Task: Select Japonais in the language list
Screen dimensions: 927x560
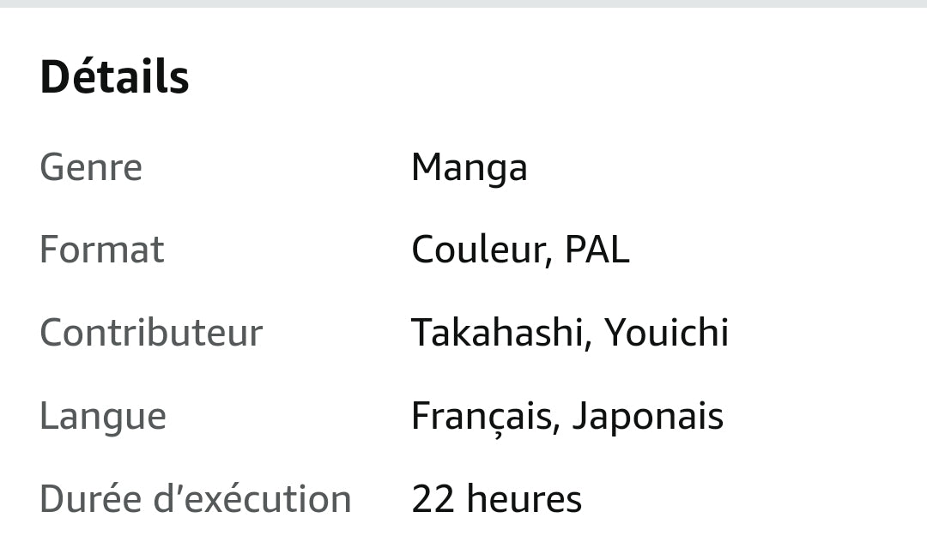Action: [647, 417]
